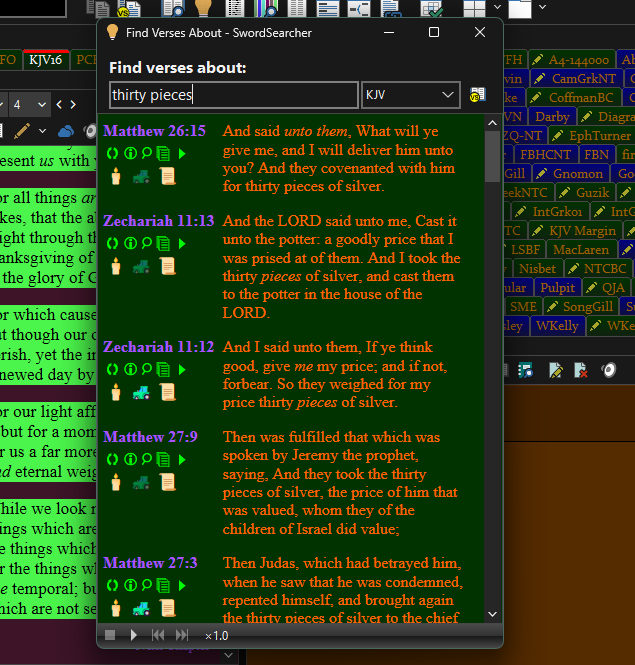This screenshot has width=635, height=665.
Task: Click the green play triangle under Matthew 27:9
Action: 182,460
